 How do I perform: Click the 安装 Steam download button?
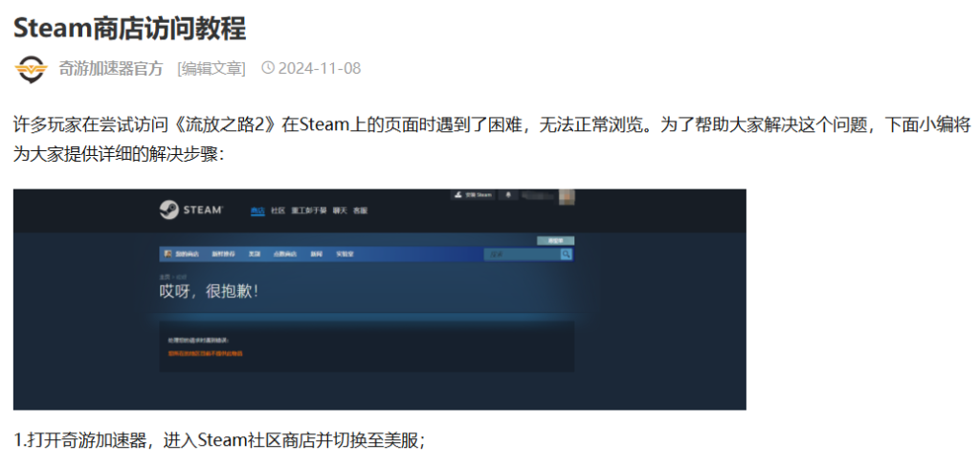tap(474, 195)
